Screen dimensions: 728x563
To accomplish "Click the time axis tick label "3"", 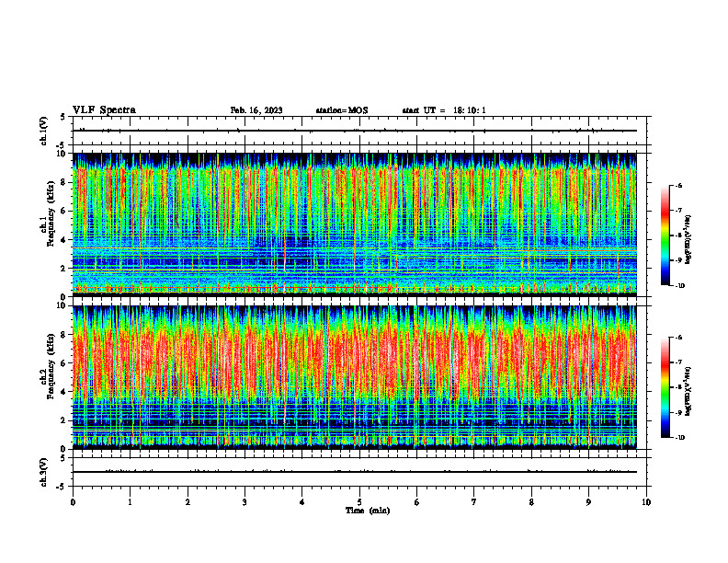I will tap(245, 502).
